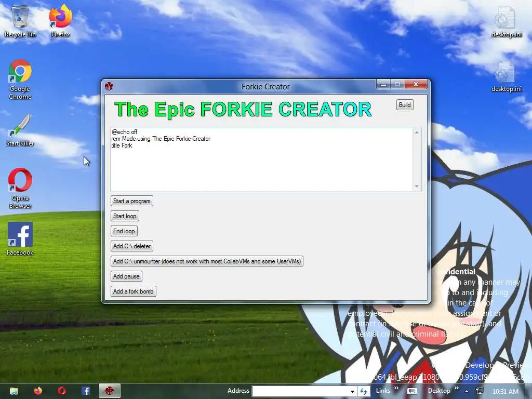Click the touch keyboard tray icon

pos(412,391)
